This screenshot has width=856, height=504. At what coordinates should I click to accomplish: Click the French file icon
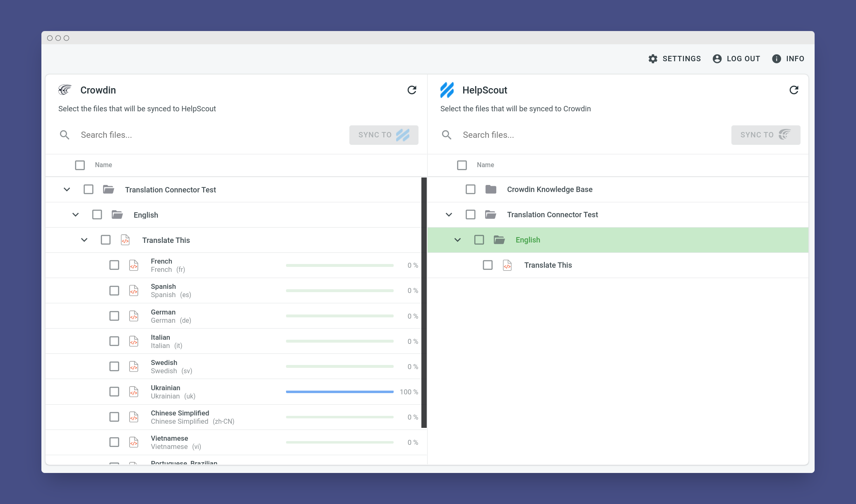pos(134,265)
